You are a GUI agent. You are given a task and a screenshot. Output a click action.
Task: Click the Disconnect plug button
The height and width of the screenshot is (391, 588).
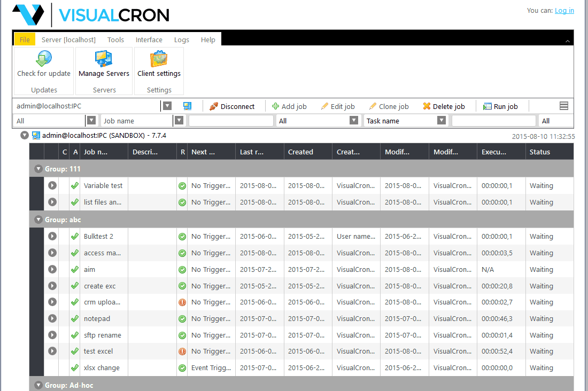[x=232, y=106]
